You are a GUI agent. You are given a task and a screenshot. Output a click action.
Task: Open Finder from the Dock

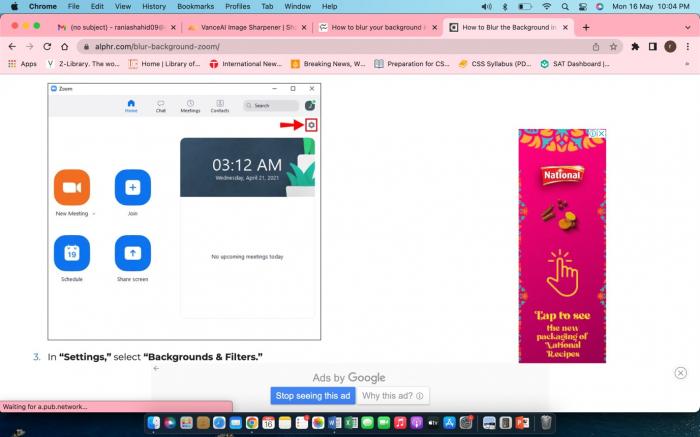(x=154, y=422)
